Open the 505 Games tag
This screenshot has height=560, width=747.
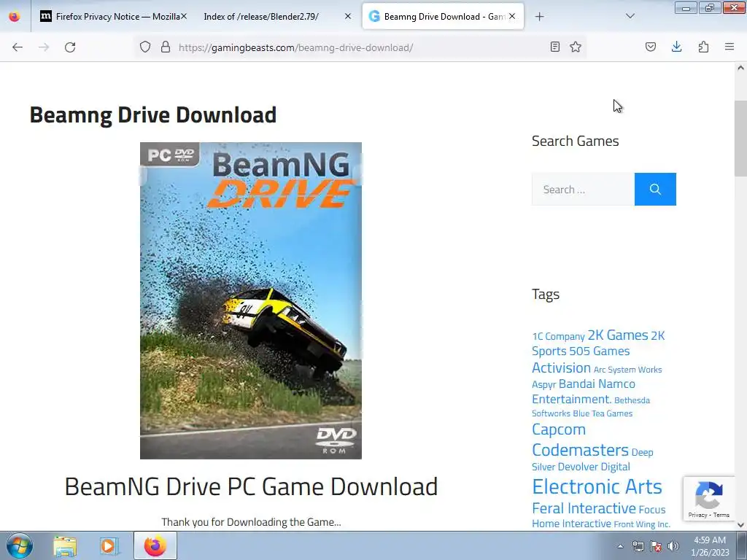click(x=600, y=351)
